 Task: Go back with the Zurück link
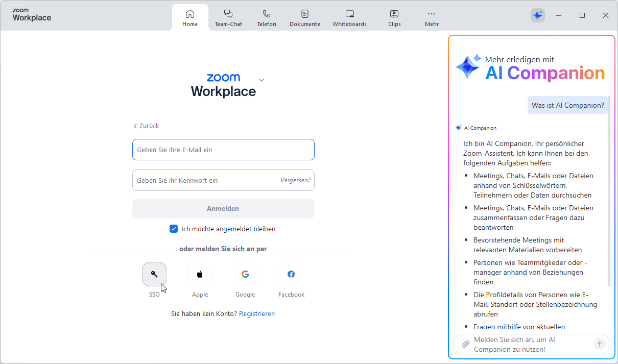pos(147,126)
